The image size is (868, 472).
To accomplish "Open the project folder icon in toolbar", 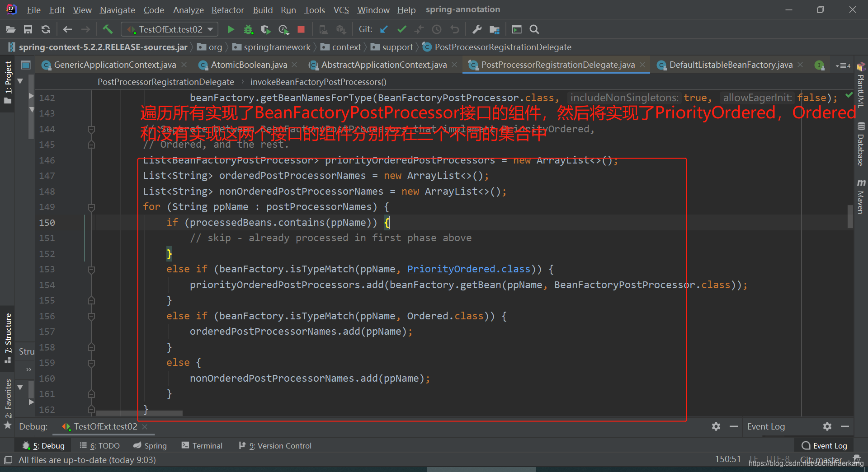I will point(11,29).
